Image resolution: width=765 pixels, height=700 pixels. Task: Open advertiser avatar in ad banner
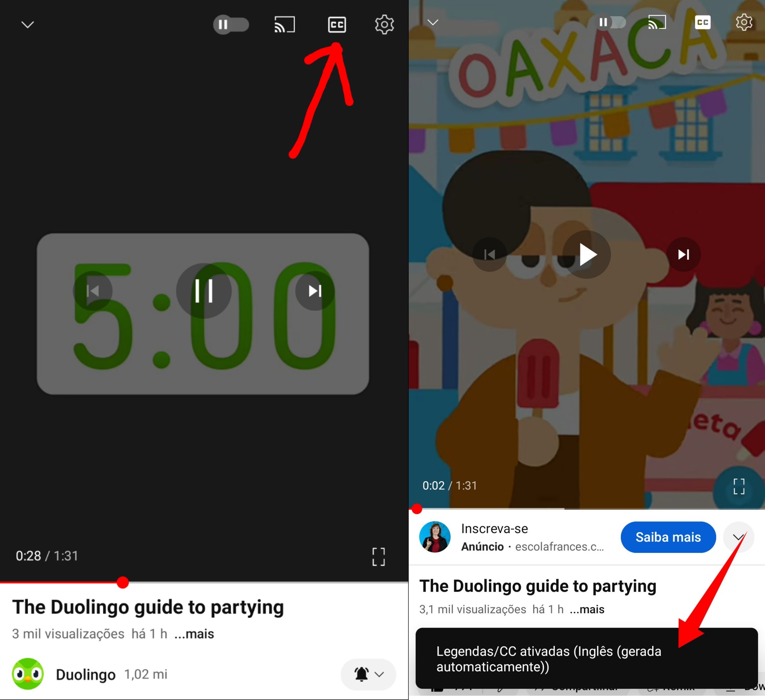tap(435, 537)
